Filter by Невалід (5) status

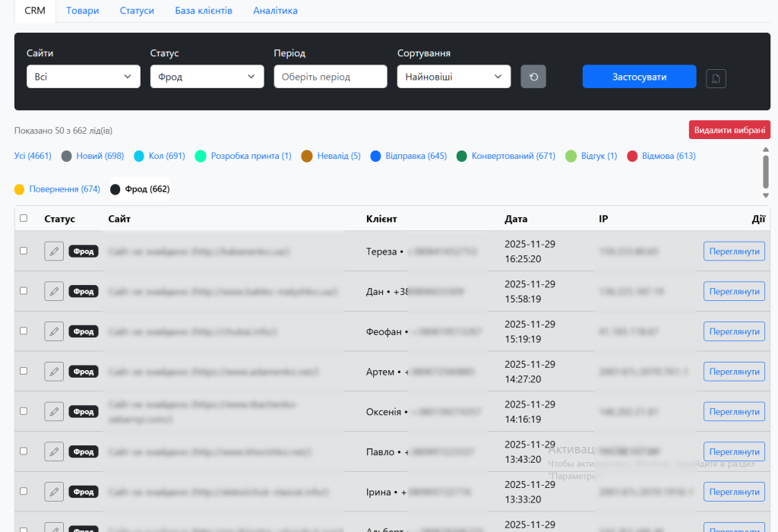coord(331,156)
